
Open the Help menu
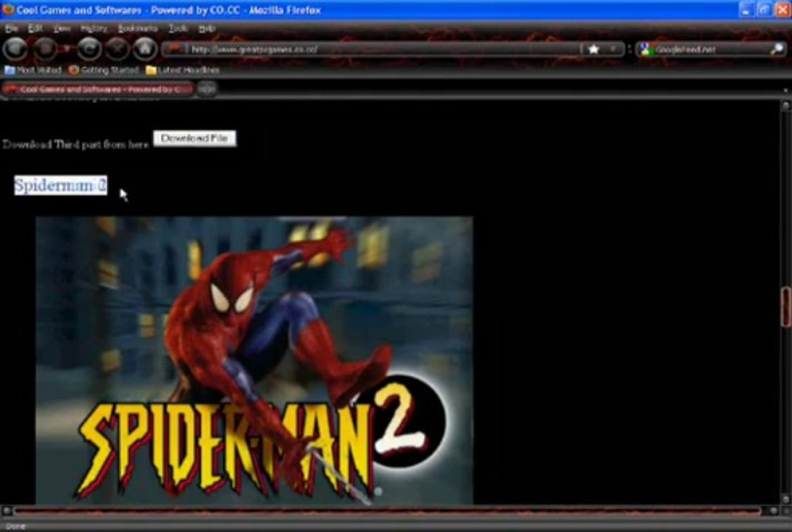pos(206,28)
